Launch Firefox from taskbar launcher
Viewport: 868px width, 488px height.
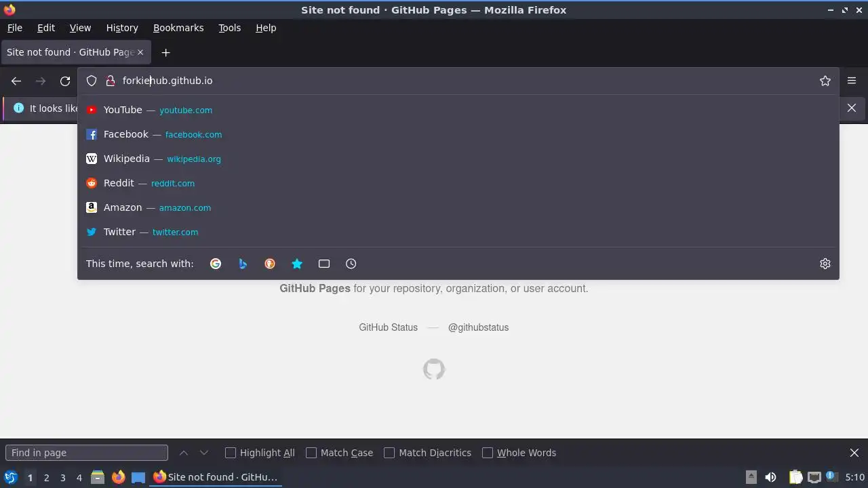point(118,477)
